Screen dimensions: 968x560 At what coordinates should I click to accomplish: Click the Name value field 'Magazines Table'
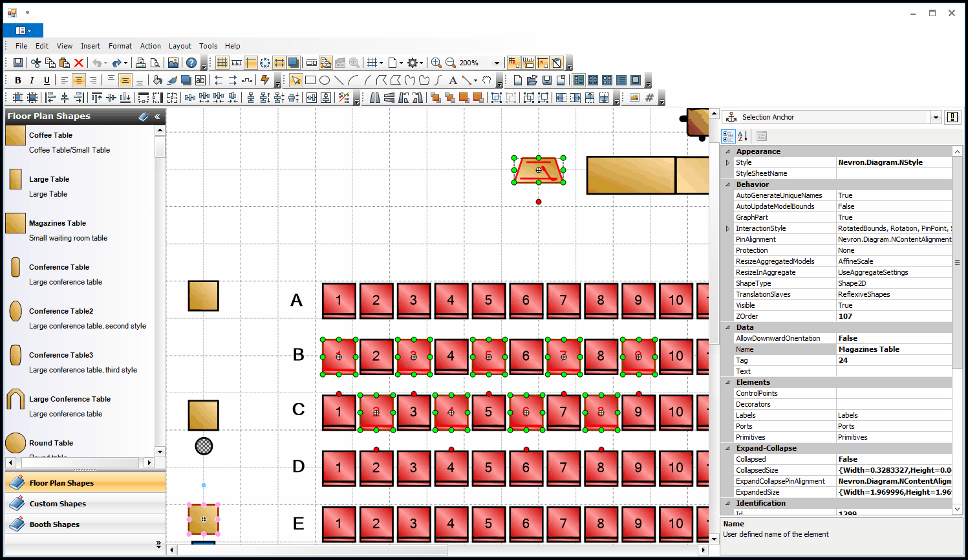click(894, 349)
